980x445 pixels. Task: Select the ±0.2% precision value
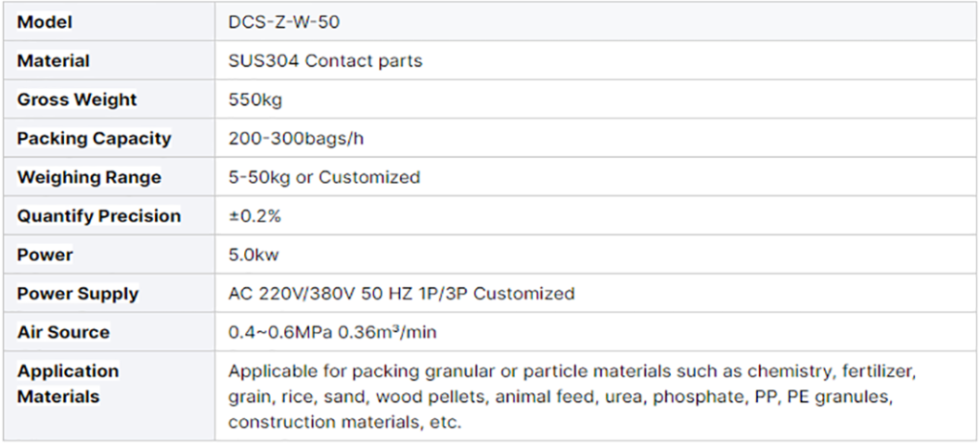click(255, 215)
